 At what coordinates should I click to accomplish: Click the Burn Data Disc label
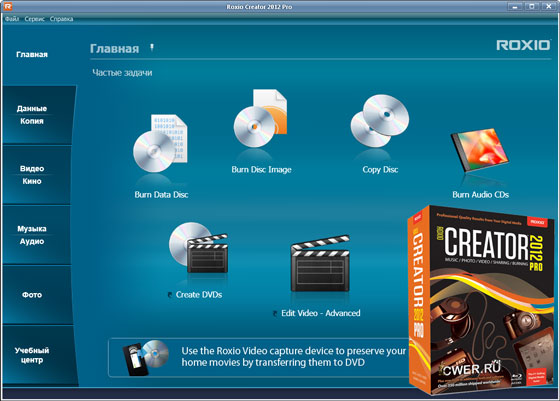[161, 195]
